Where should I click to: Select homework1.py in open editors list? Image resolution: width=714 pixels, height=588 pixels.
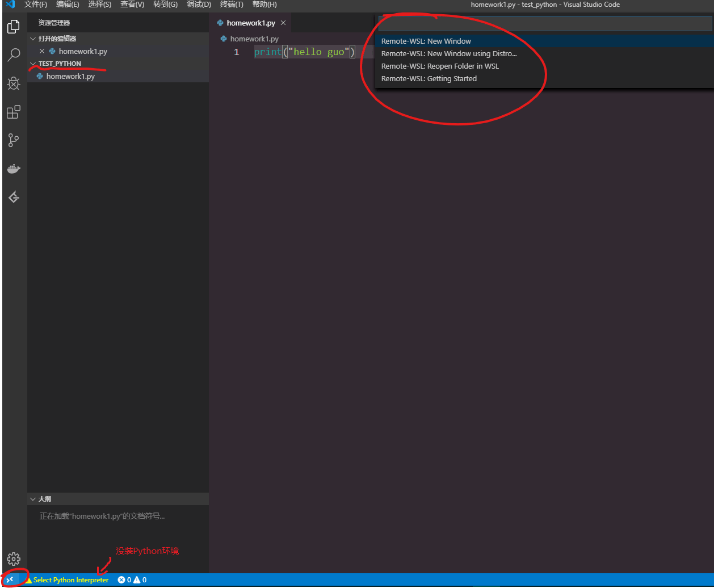pyautogui.click(x=118, y=51)
